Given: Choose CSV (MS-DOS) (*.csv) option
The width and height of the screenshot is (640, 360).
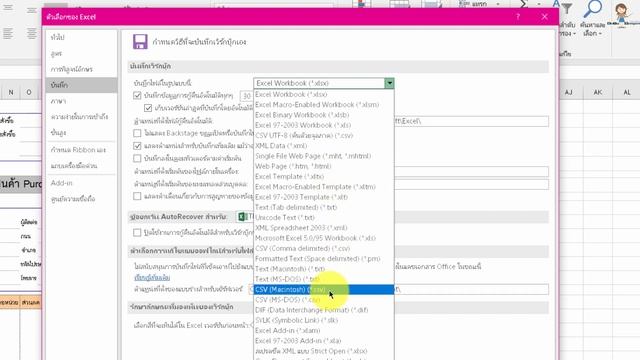Looking at the screenshot, I should (324, 300).
